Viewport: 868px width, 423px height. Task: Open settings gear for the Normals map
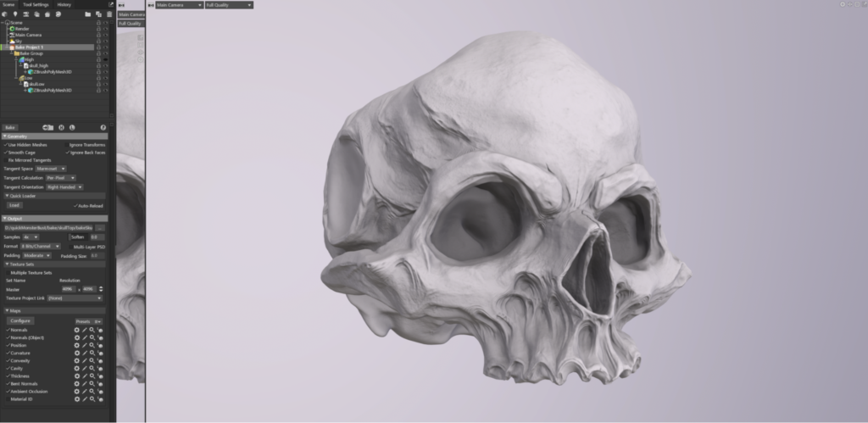coord(77,330)
